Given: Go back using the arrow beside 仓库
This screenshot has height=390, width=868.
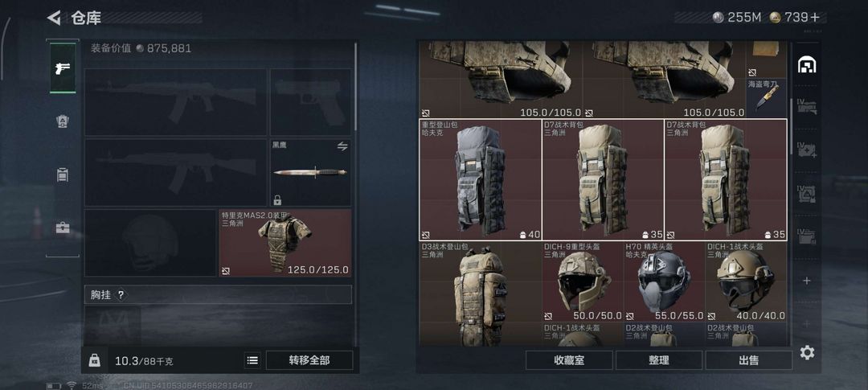Looking at the screenshot, I should pyautogui.click(x=54, y=18).
